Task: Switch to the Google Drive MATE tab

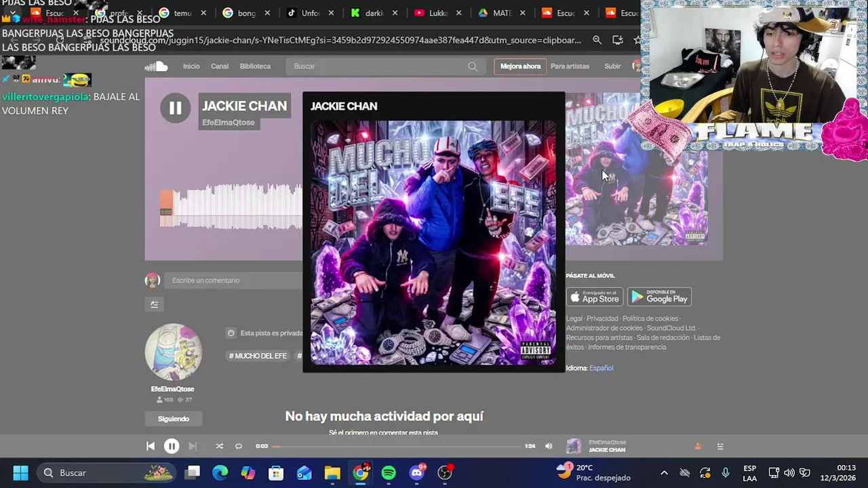Action: 502,13
